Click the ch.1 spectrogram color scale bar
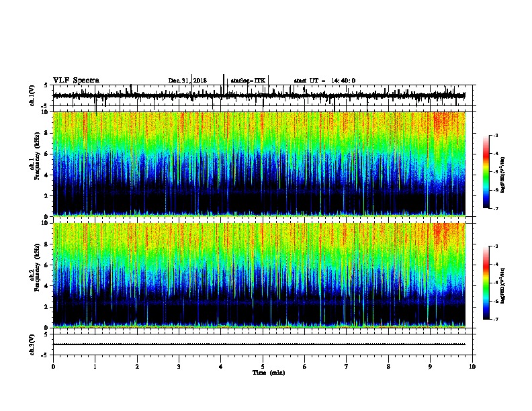Viewport: 532px width, 411px height. 486,172
